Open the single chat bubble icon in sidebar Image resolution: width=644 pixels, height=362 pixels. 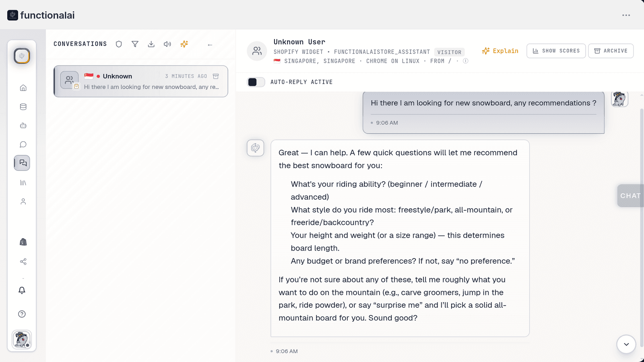pyautogui.click(x=23, y=144)
